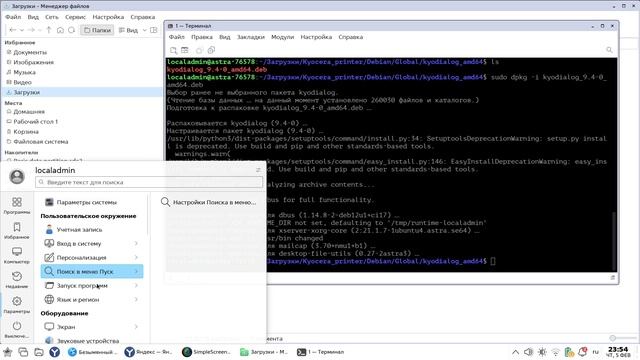Click brightness icon in system tray
640x360 pixels.
(x=542, y=352)
